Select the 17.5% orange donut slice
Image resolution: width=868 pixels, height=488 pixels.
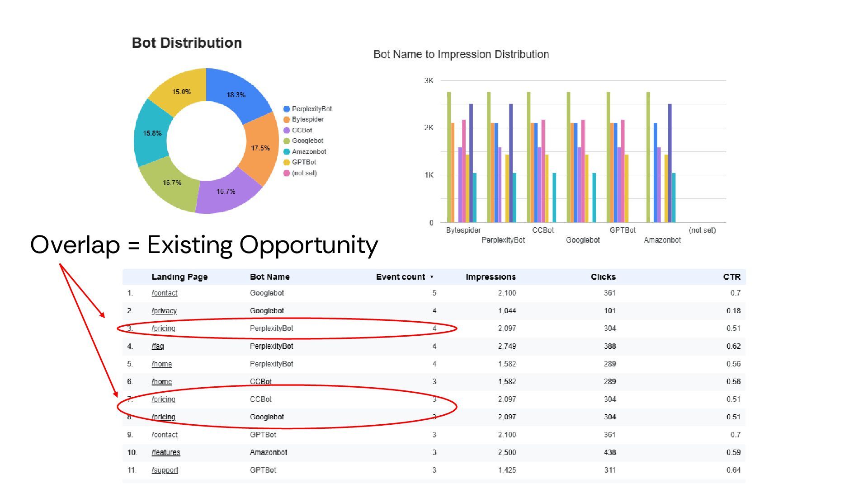[260, 148]
